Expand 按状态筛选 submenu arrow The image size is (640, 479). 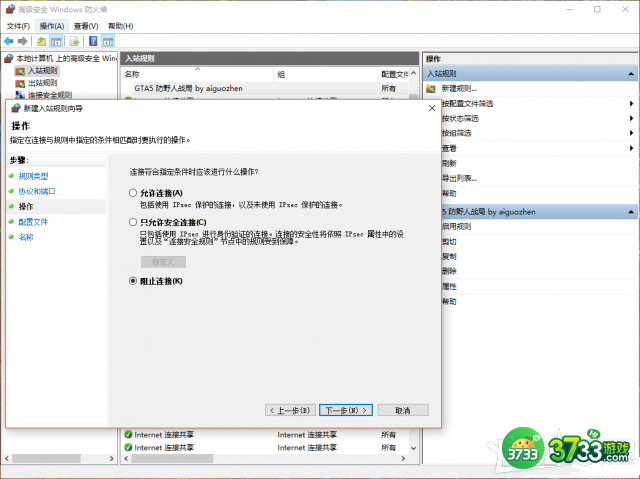click(631, 118)
